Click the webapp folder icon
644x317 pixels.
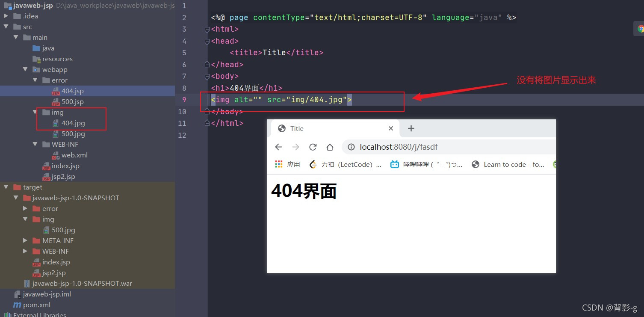[36, 70]
